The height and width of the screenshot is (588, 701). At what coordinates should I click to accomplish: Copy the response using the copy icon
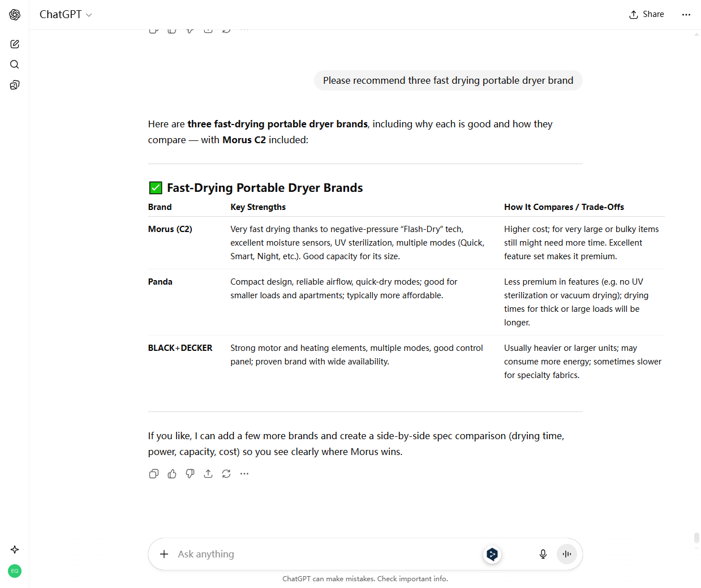(154, 474)
